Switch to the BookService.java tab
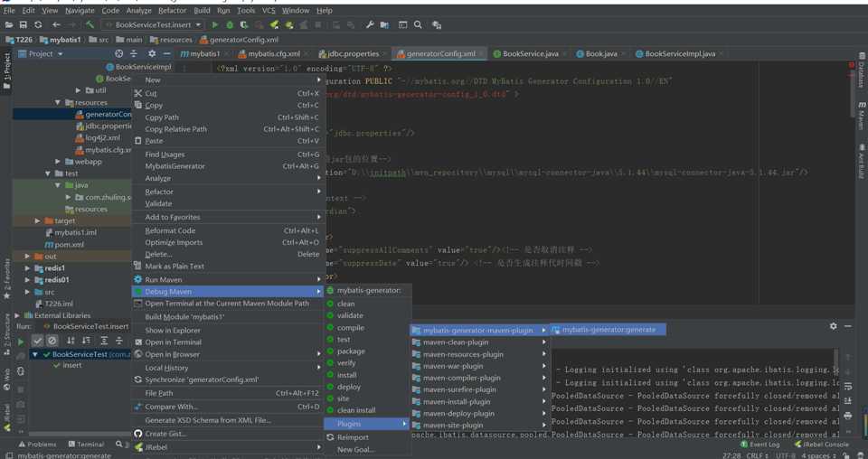Viewport: 868px width, 459px height. pyautogui.click(x=531, y=53)
